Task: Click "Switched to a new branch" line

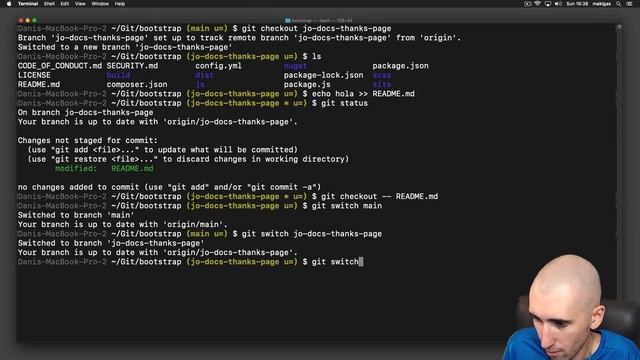Action: (x=125, y=47)
